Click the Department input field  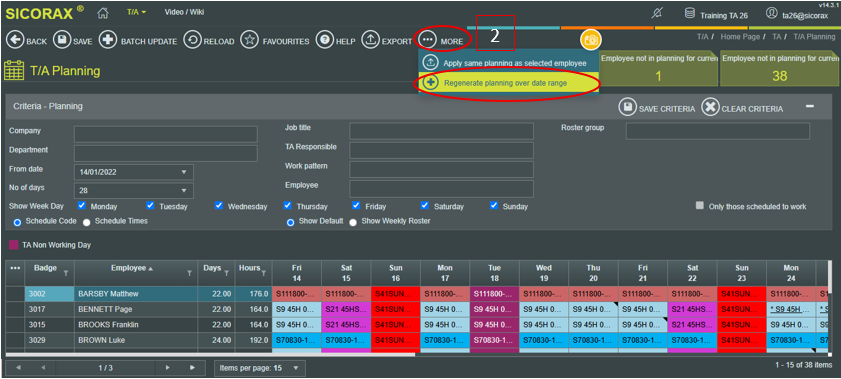click(166, 153)
